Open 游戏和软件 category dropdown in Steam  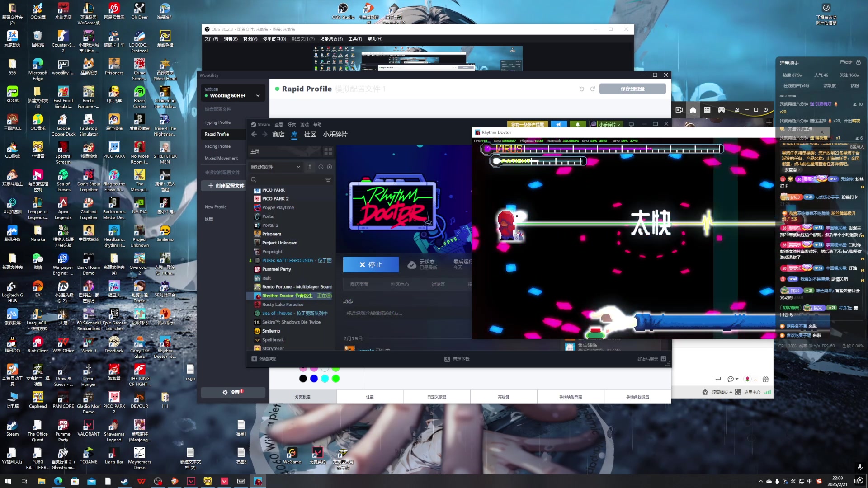[x=275, y=167]
